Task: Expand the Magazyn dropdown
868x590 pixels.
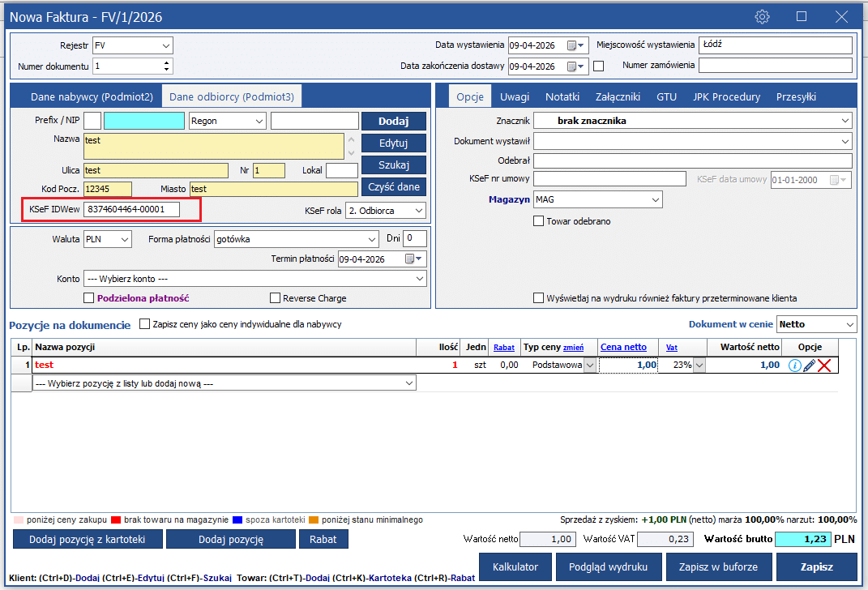Action: coord(655,199)
